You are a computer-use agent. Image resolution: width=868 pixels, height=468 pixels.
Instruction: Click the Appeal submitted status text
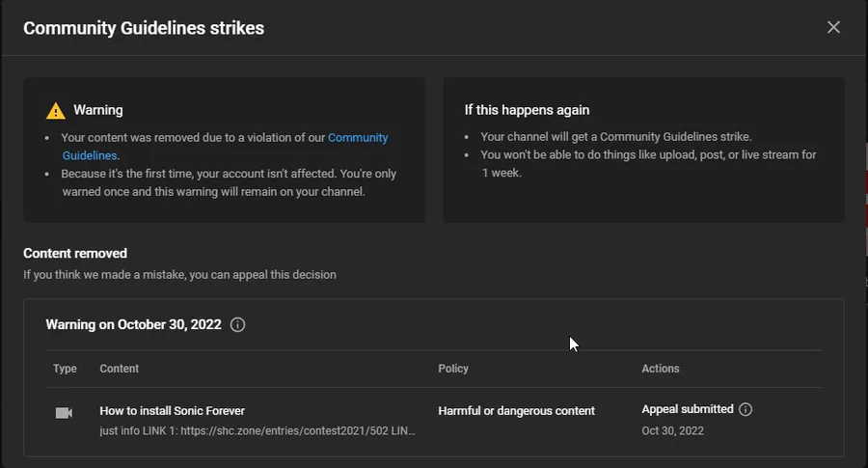click(x=687, y=409)
